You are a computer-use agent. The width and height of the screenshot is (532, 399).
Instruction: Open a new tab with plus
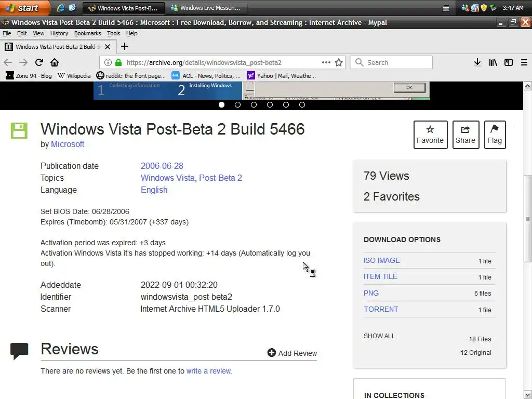(125, 46)
